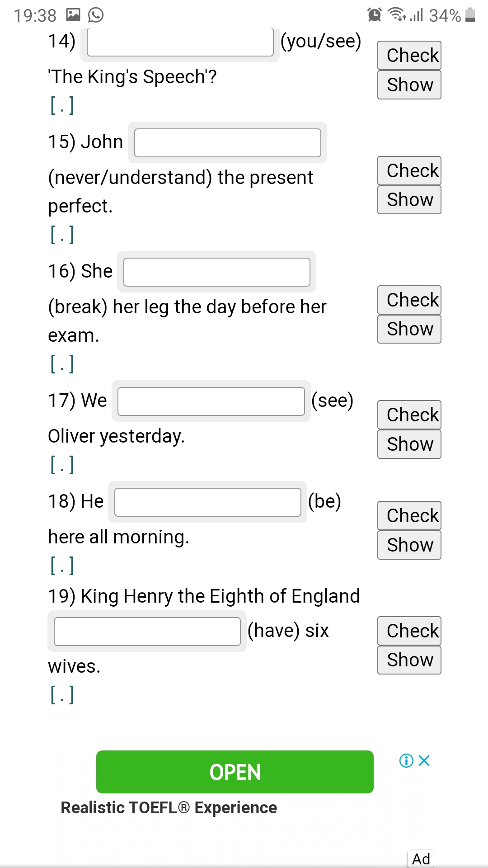This screenshot has height=868, width=488.
Task: Click Show for question 19 King Henry
Action: coord(409,660)
